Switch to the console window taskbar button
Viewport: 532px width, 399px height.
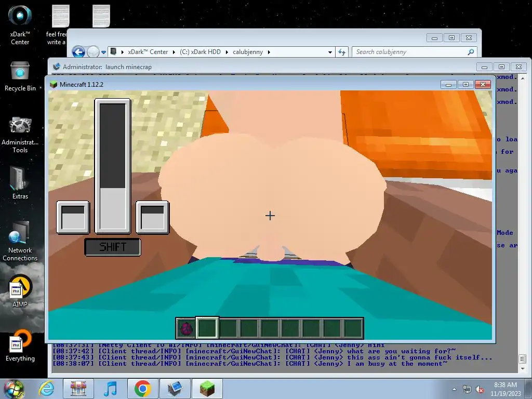pyautogui.click(x=175, y=389)
